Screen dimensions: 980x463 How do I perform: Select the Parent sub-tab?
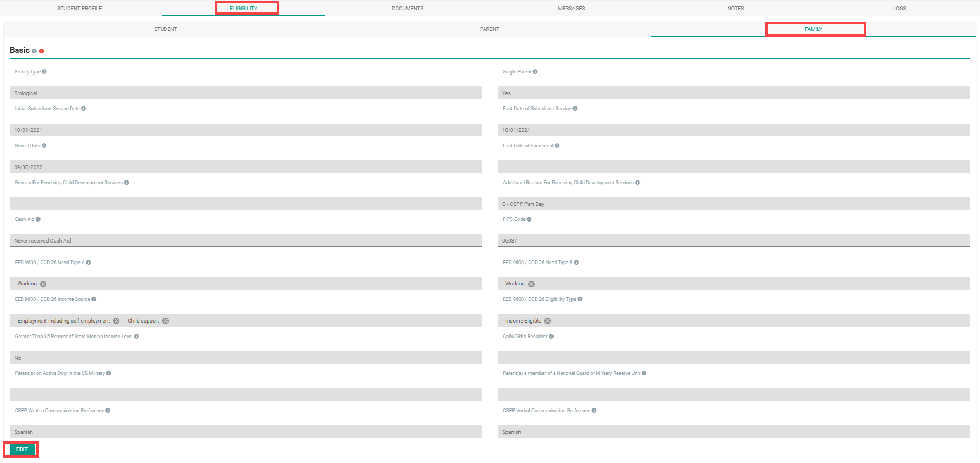(x=490, y=29)
